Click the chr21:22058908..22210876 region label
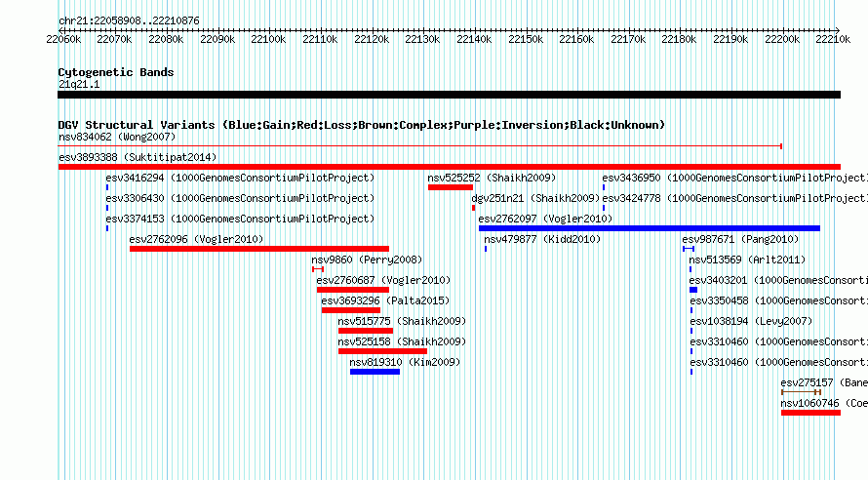Image resolution: width=868 pixels, height=480 pixels. click(x=129, y=20)
